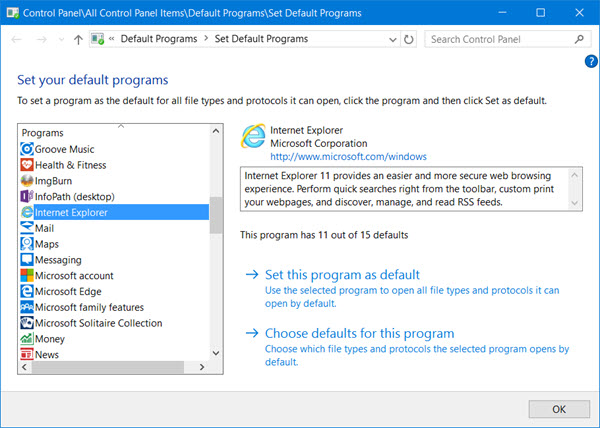Open help with the blue question mark
Viewport: 600px width, 428px height.
[x=591, y=61]
